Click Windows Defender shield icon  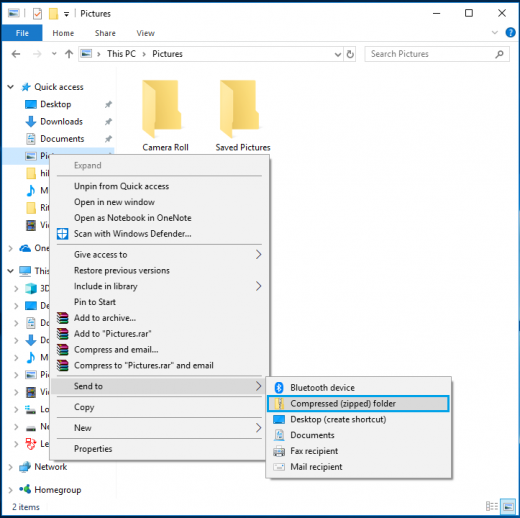62,234
